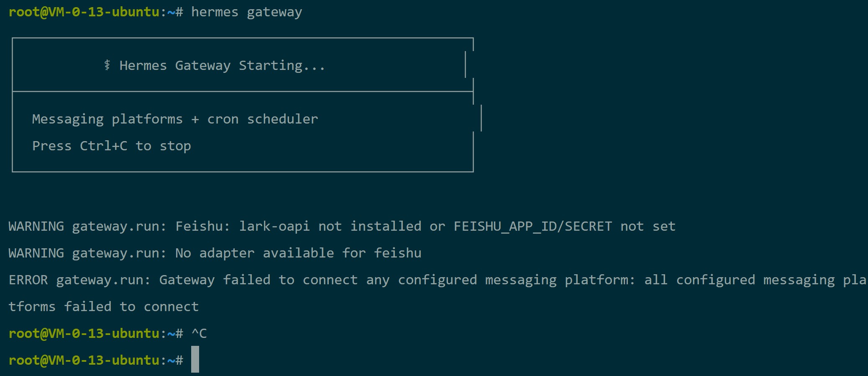Click the caduceus symbol before Hermes Gateway
This screenshot has height=376, width=868.
[x=107, y=65]
